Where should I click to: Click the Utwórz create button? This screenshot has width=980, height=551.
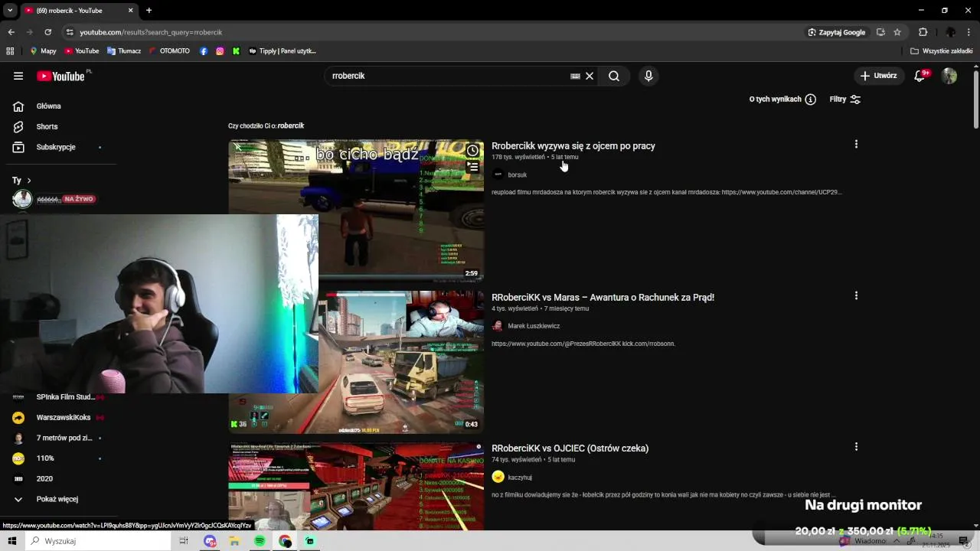coord(878,76)
